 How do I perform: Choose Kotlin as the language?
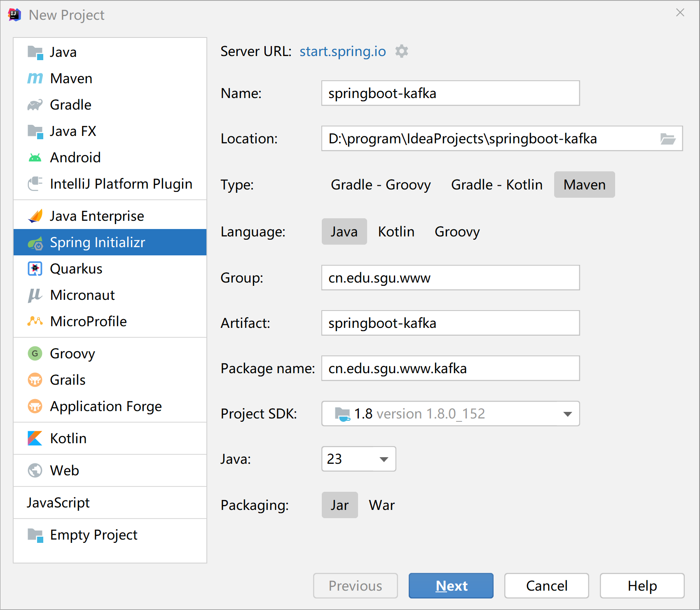[x=396, y=231]
